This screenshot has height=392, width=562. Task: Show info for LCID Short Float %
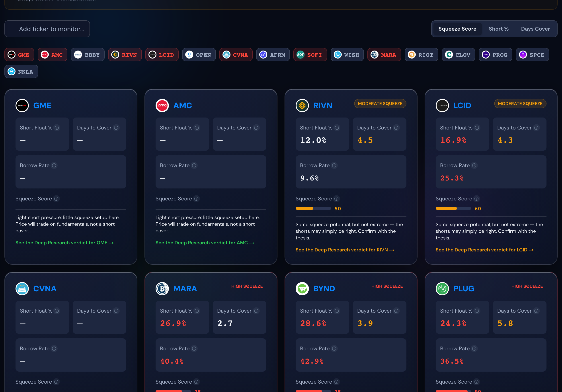477,128
